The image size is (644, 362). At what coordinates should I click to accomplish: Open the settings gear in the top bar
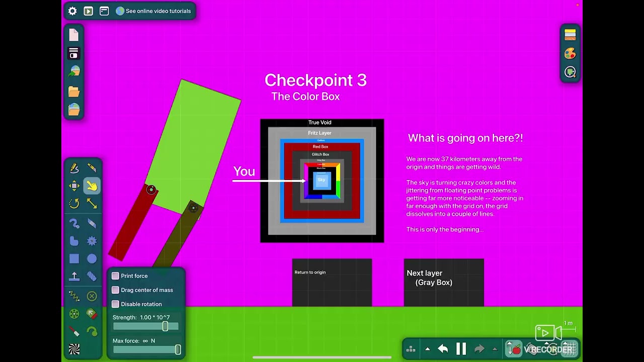(72, 11)
